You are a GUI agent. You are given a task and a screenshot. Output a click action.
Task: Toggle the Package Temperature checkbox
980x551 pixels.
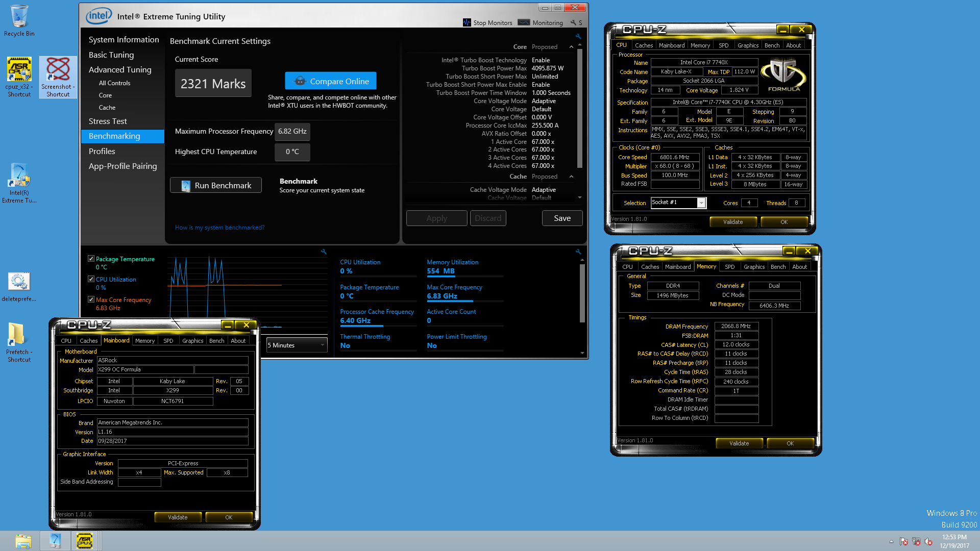tap(91, 259)
